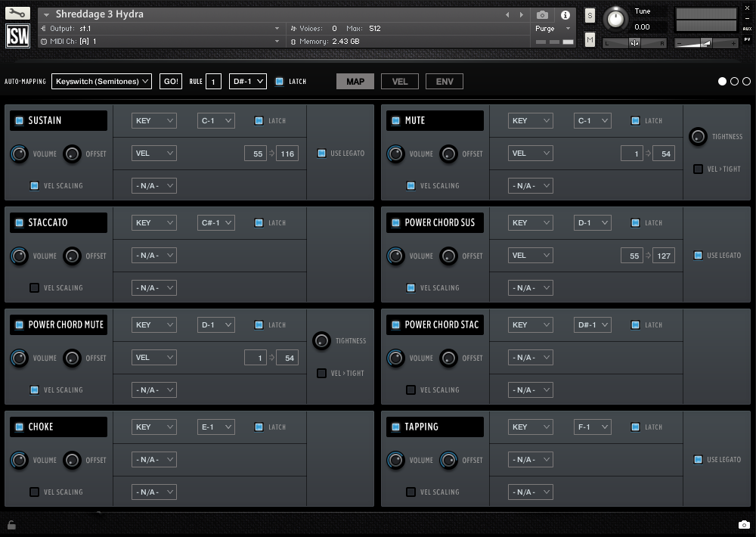
Task: Click the GO! button
Action: coord(171,81)
